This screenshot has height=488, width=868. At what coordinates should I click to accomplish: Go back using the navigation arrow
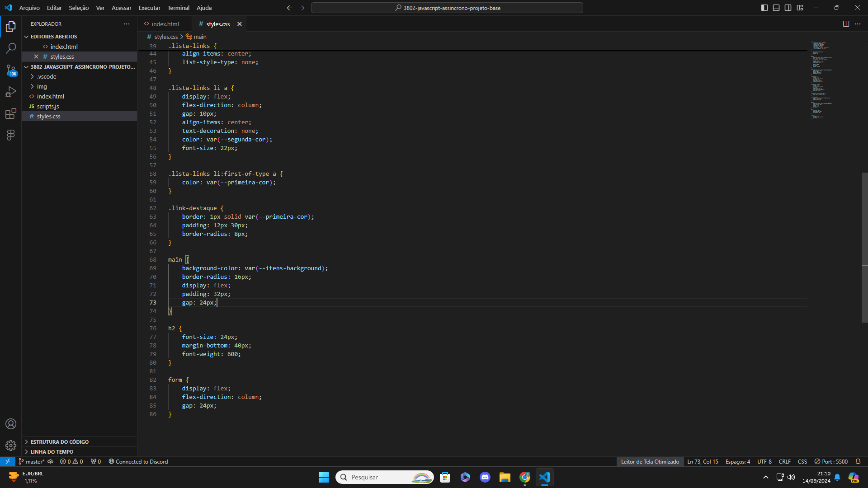pyautogui.click(x=290, y=8)
